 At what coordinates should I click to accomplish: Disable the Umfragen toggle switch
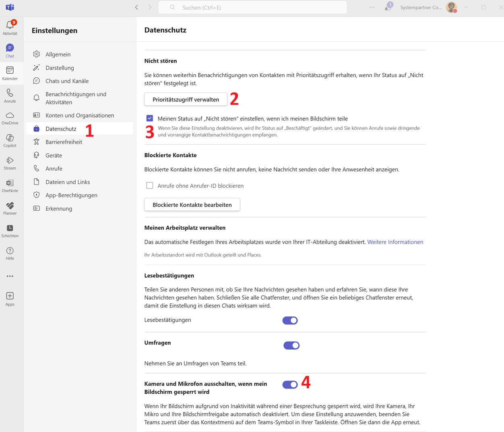[291, 345]
